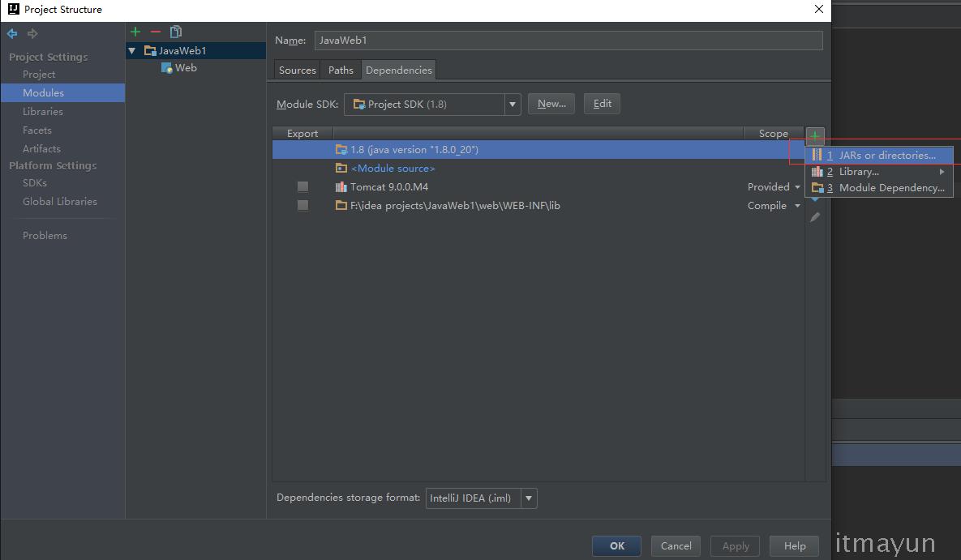This screenshot has height=560, width=961.
Task: Collapse the JavaWeb1 module tree
Action: pyautogui.click(x=131, y=51)
